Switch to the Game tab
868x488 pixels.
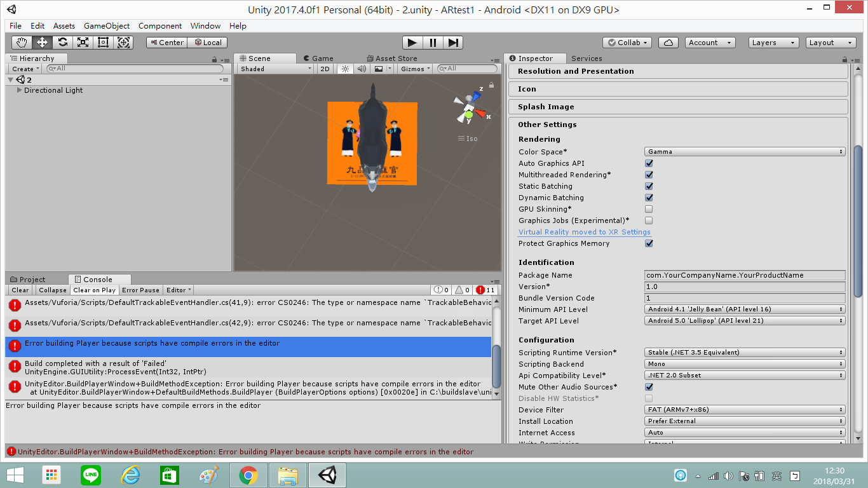318,58
